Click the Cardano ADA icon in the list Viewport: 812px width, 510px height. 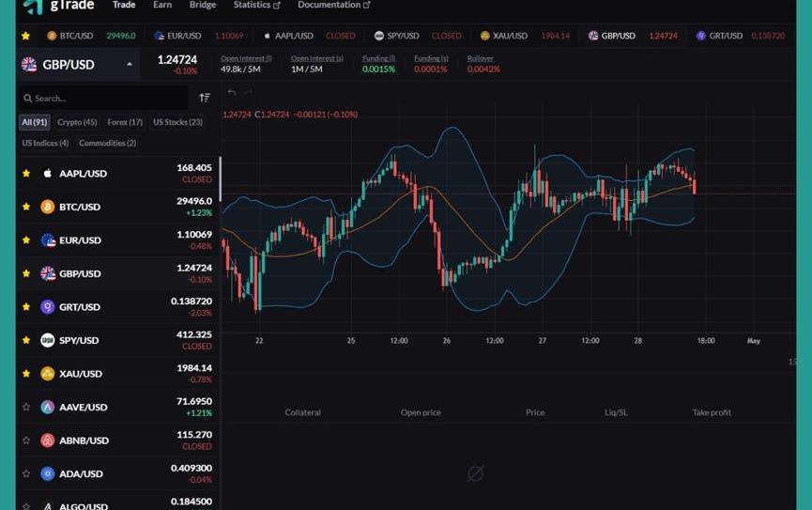pos(48,473)
